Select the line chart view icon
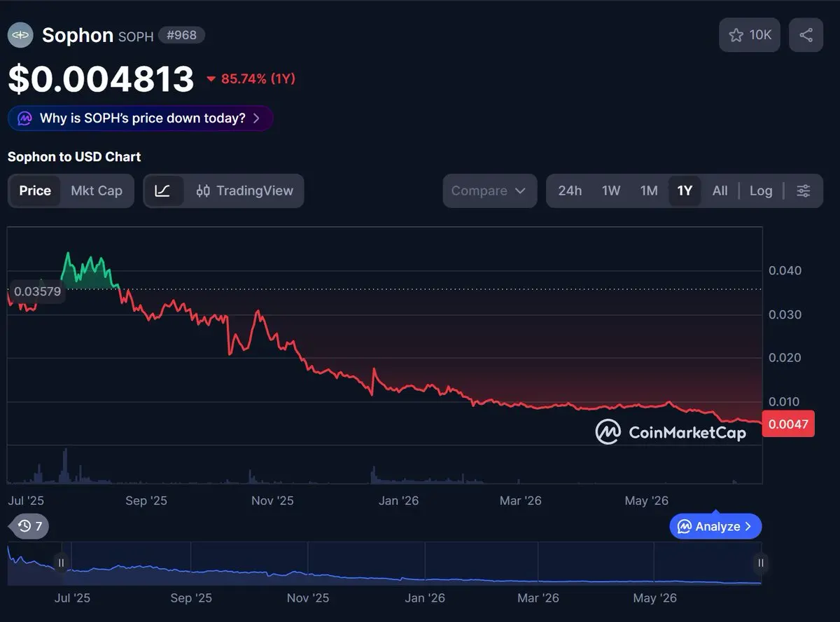 [x=163, y=191]
